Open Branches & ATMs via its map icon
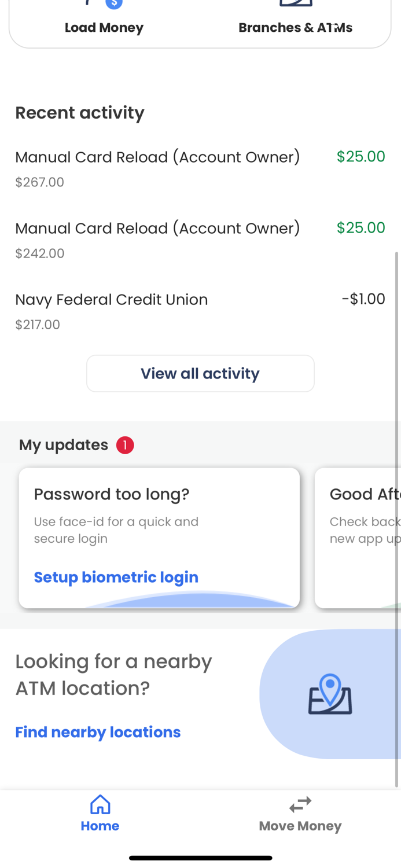The width and height of the screenshot is (401, 868). [x=296, y=3]
